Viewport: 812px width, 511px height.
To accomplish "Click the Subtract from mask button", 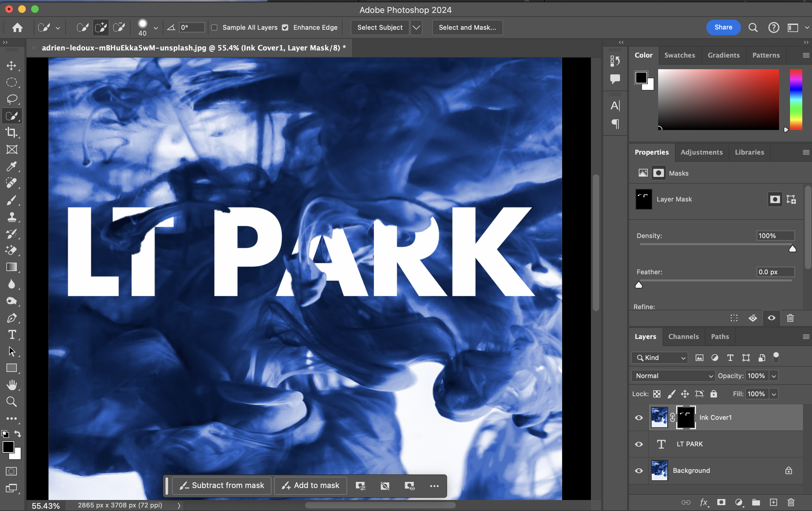I will coord(222,486).
